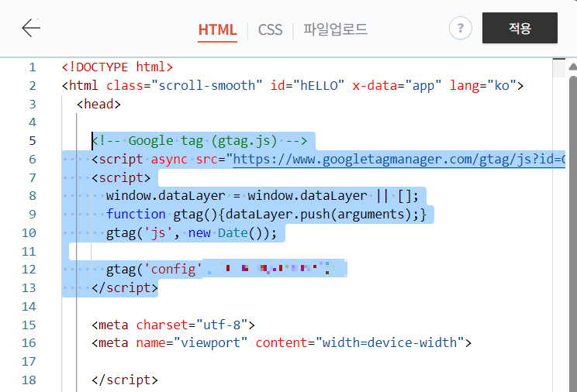The height and width of the screenshot is (392, 577).
Task: Click the async keyword on line 6
Action: tap(169, 160)
